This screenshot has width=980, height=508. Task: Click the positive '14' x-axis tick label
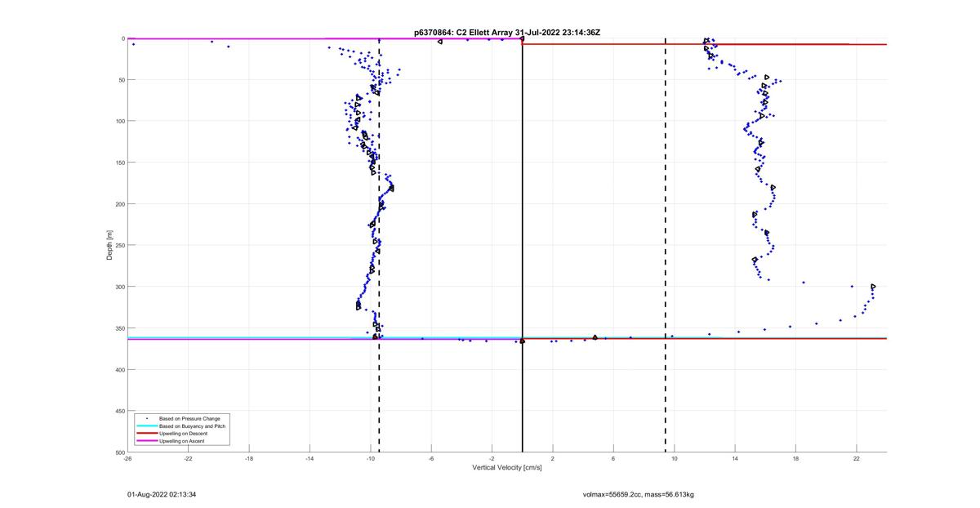(x=735, y=458)
